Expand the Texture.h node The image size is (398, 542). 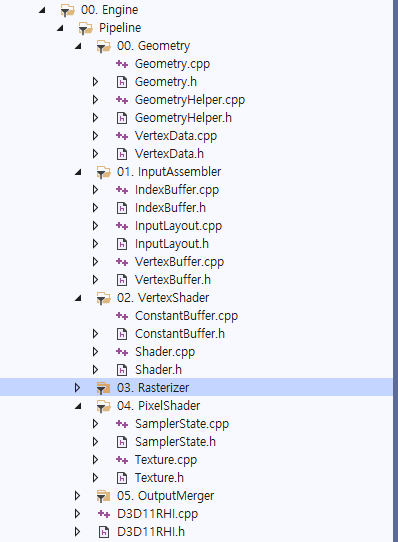click(x=95, y=478)
